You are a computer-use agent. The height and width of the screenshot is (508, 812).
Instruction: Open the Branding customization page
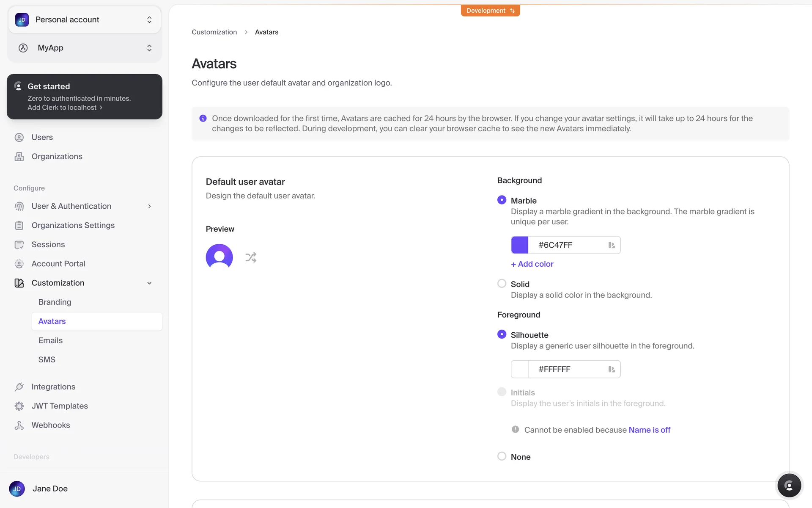55,302
